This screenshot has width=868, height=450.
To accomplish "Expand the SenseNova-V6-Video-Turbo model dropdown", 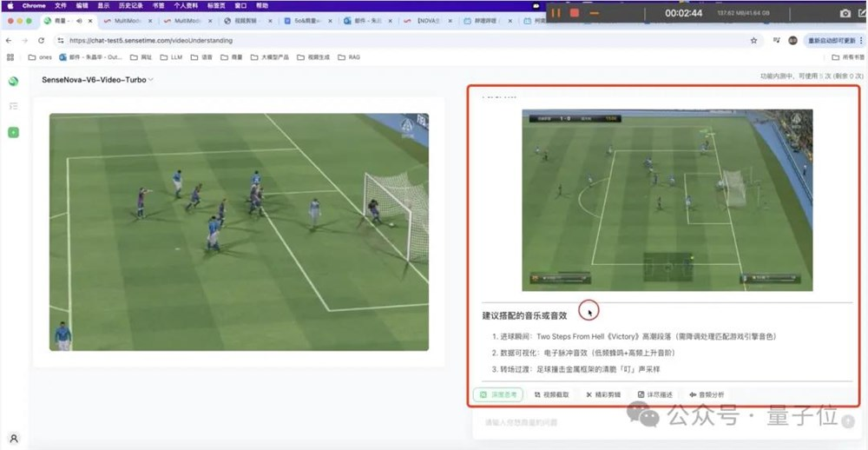I will tap(98, 80).
